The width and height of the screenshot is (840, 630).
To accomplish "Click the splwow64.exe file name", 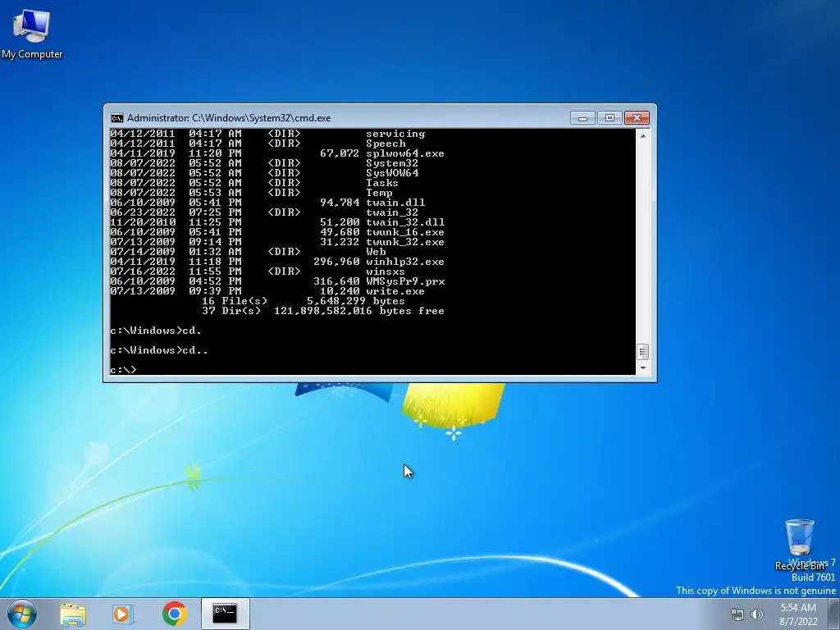I will (405, 153).
